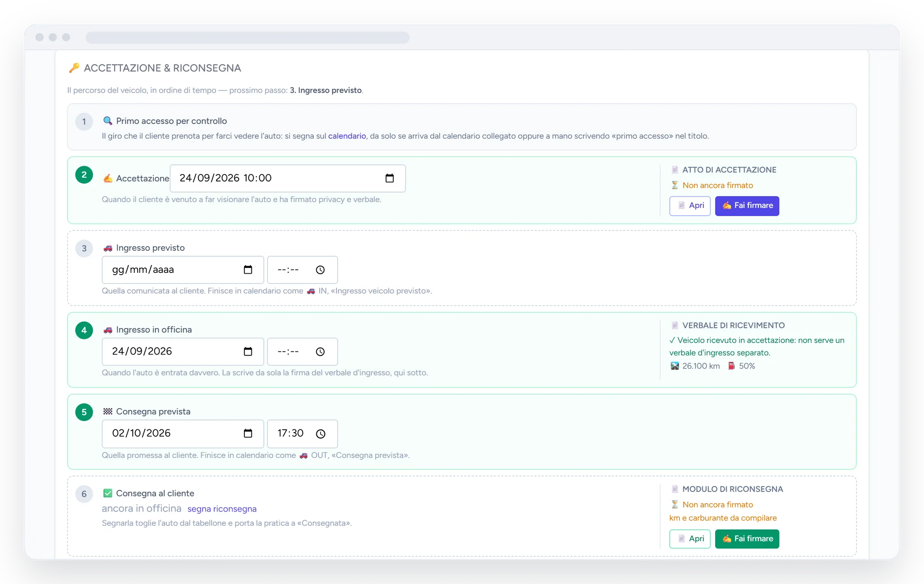Open the Modulo di riconsegna with Apri

click(x=690, y=539)
